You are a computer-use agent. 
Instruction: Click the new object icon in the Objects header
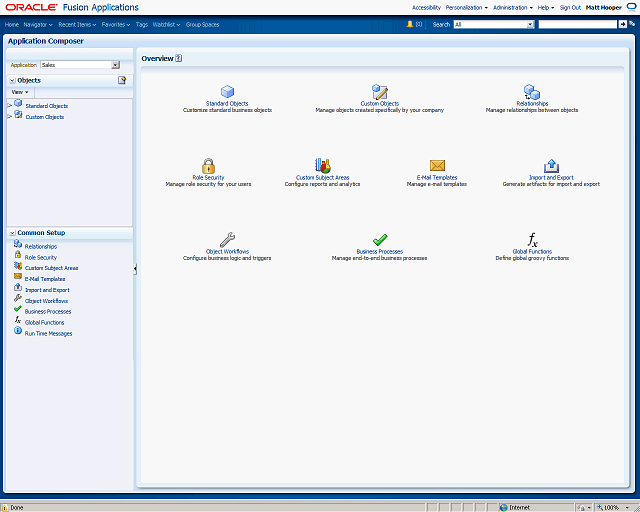[x=122, y=80]
